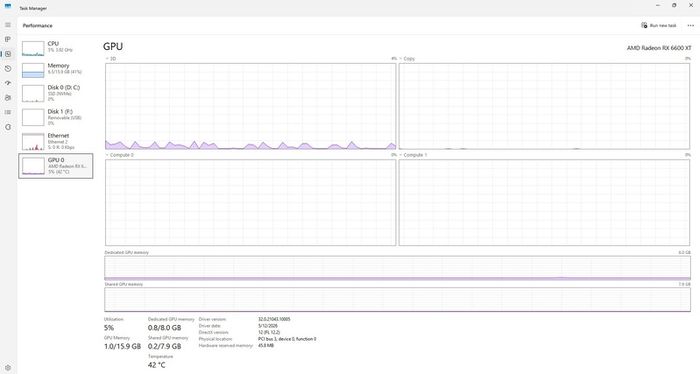Click the Task Manager title bar icon
The width and height of the screenshot is (700, 374).
pos(8,6)
